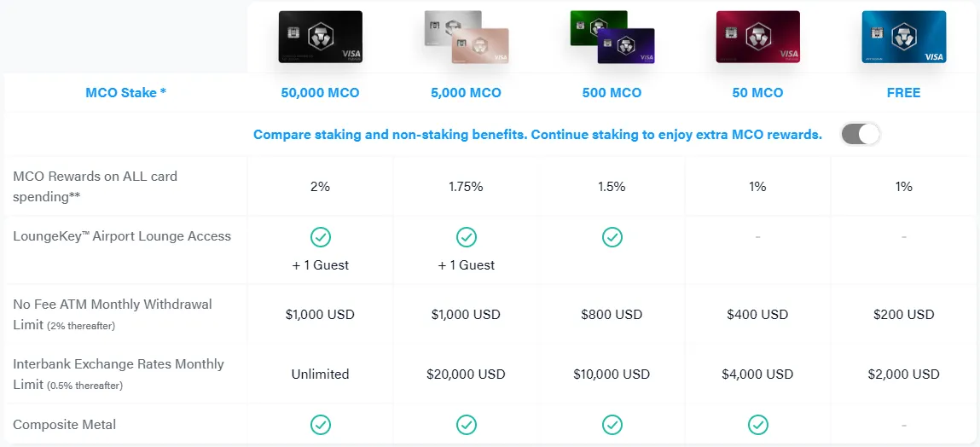980x447 pixels.
Task: Select the 50,000 MCO stake heading
Action: tap(320, 92)
